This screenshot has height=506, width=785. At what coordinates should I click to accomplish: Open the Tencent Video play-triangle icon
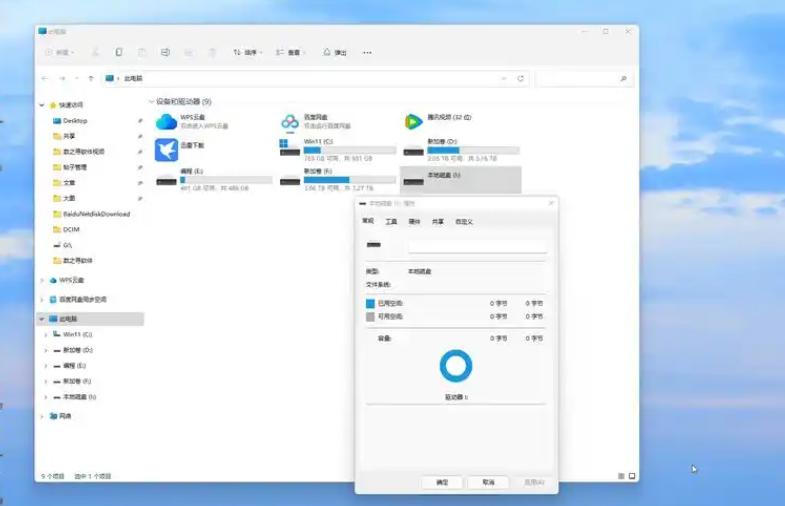click(x=413, y=122)
